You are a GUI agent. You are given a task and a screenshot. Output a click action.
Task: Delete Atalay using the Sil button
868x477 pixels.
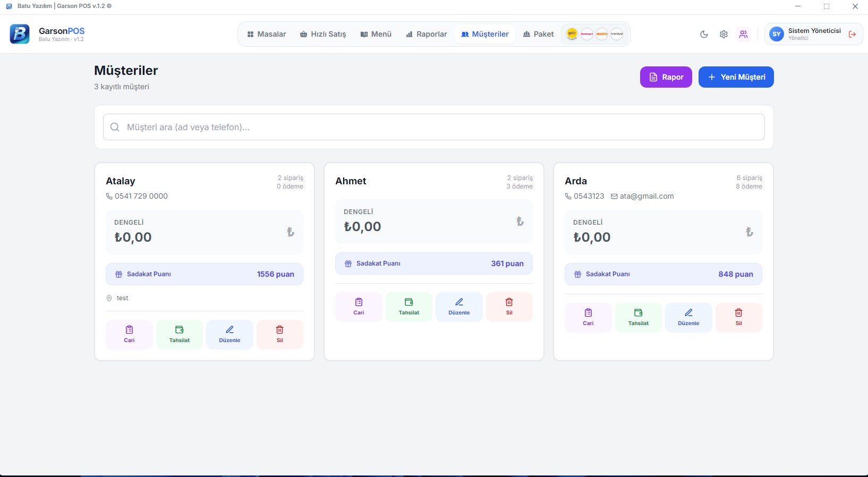(x=279, y=334)
